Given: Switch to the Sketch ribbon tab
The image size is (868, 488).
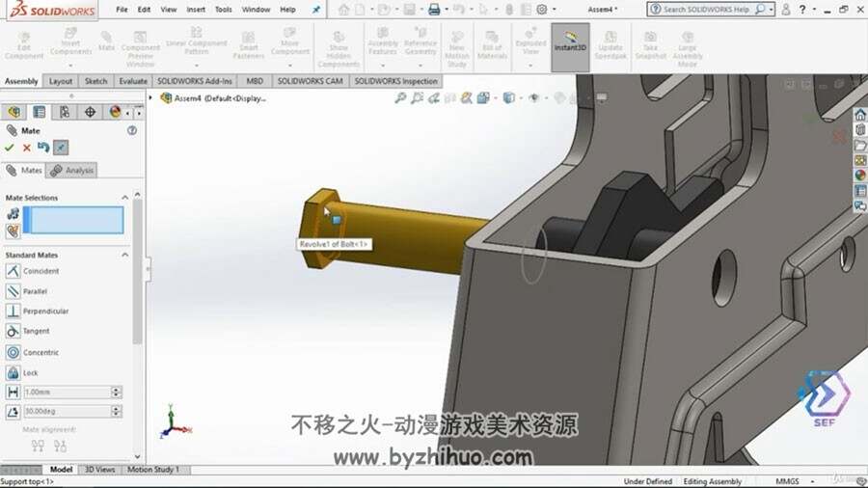Looking at the screenshot, I should [x=95, y=81].
